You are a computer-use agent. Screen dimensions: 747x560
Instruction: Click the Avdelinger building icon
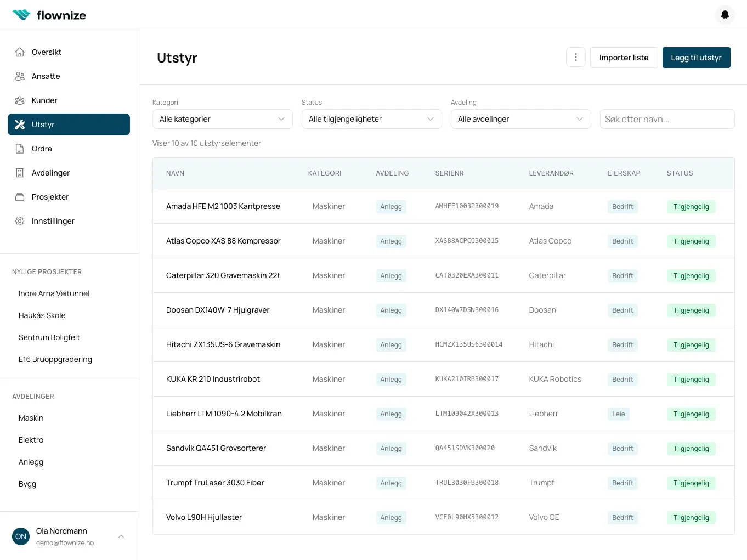point(20,172)
